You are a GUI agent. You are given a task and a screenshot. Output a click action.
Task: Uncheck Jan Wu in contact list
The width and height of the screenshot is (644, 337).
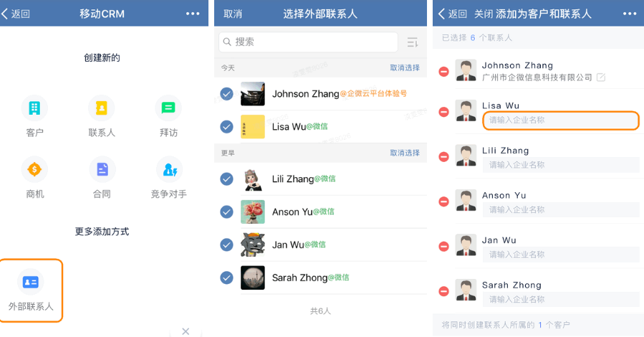[226, 245]
